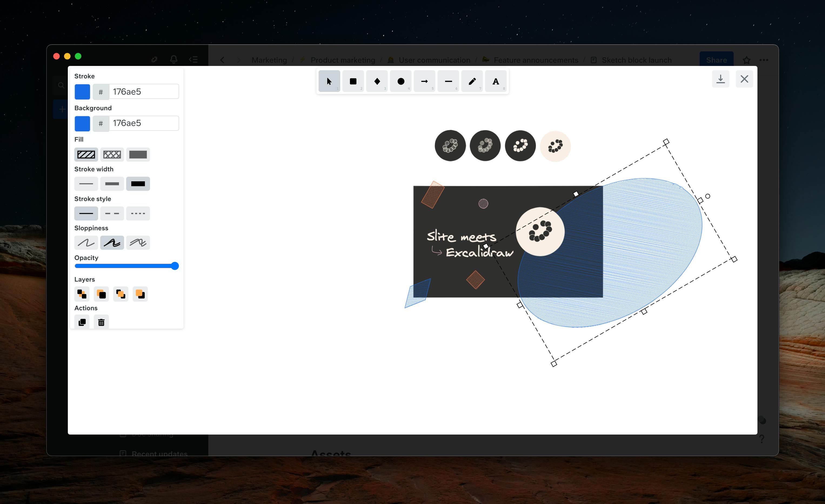Bring selected shape to front
Viewport: 825px width, 504px height.
tap(140, 294)
